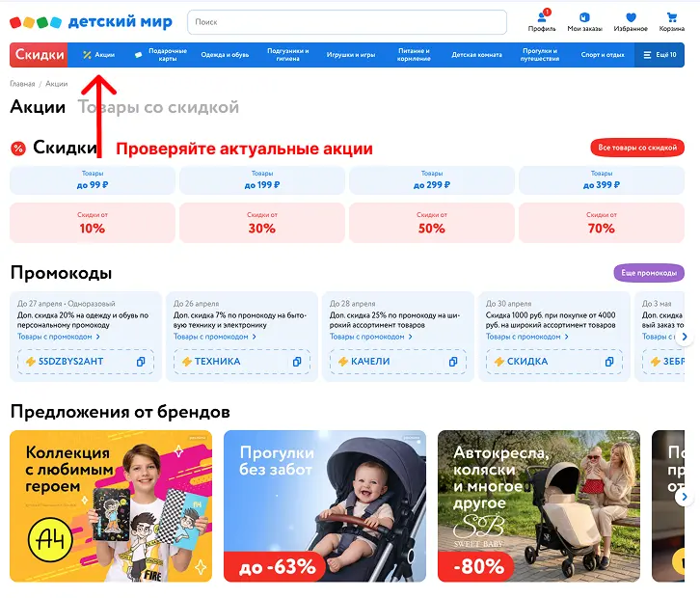The height and width of the screenshot is (598, 700).
Task: Switch to the Товары со скидкой tab
Action: 158,107
